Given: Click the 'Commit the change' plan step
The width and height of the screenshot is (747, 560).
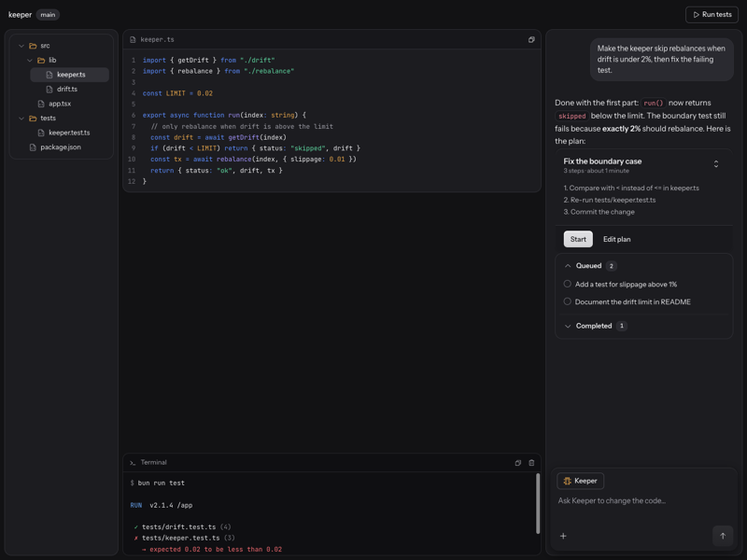Looking at the screenshot, I should pyautogui.click(x=599, y=212).
